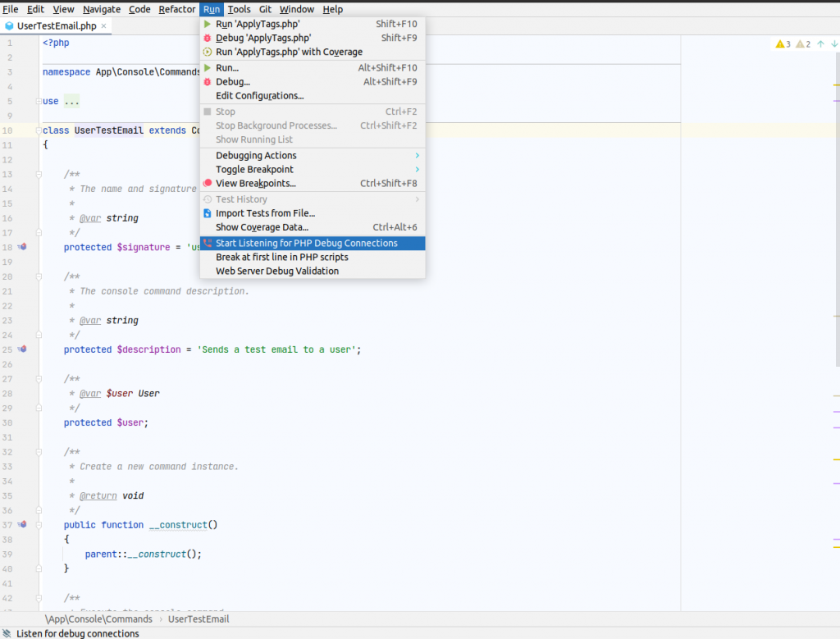The image size is (840, 639).
Task: Click the override gutter icon on line 18
Action: pyautogui.click(x=23, y=247)
